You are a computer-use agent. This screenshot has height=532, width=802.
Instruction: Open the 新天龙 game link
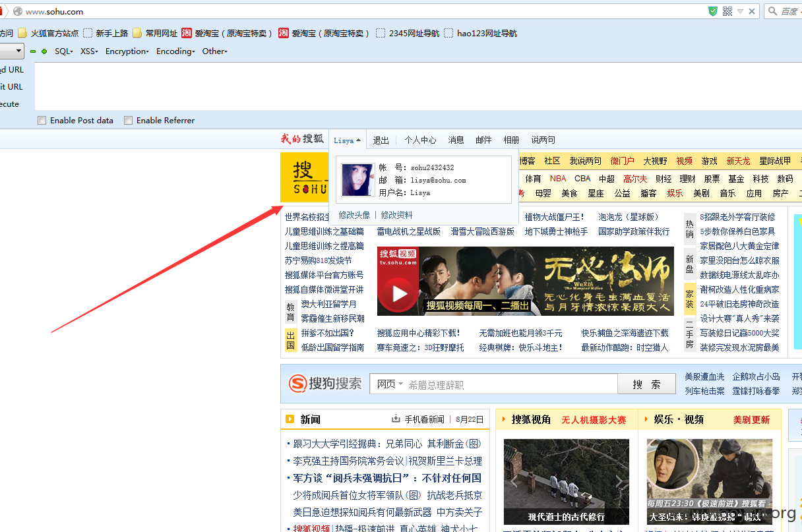pos(738,161)
